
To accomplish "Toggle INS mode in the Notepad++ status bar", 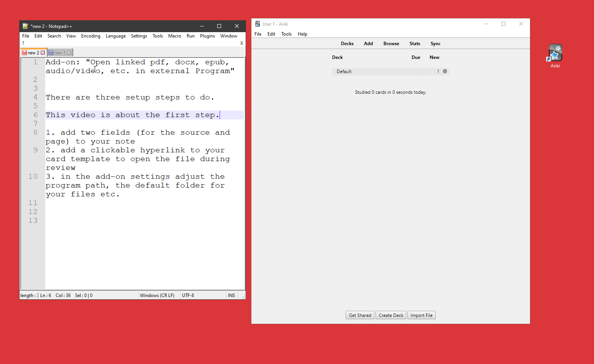I will point(231,295).
